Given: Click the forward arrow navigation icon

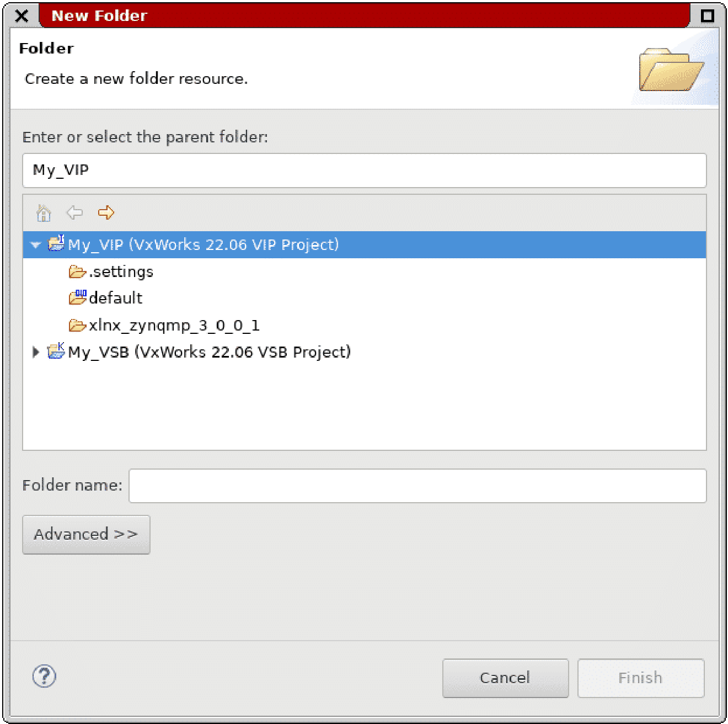Looking at the screenshot, I should 106,213.
